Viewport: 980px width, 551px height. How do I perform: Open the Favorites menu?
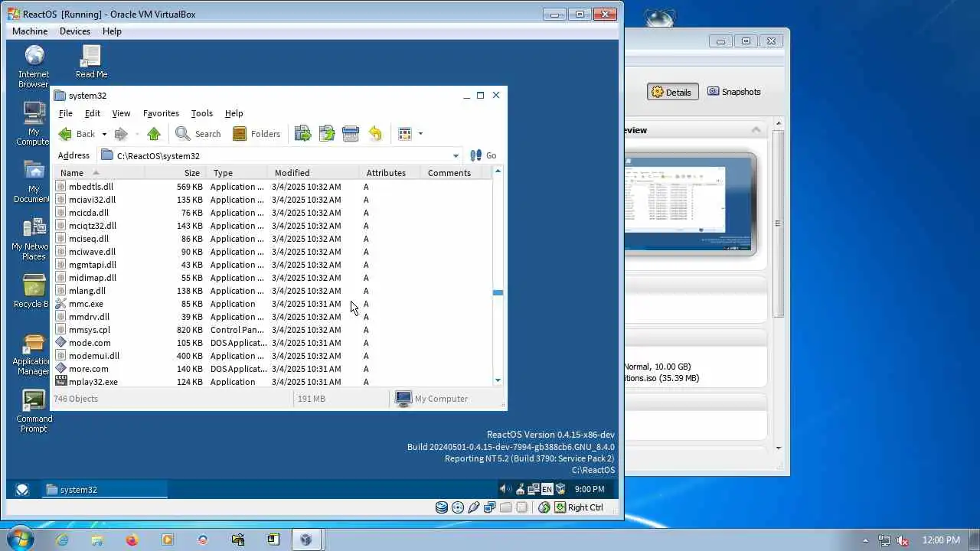(161, 113)
